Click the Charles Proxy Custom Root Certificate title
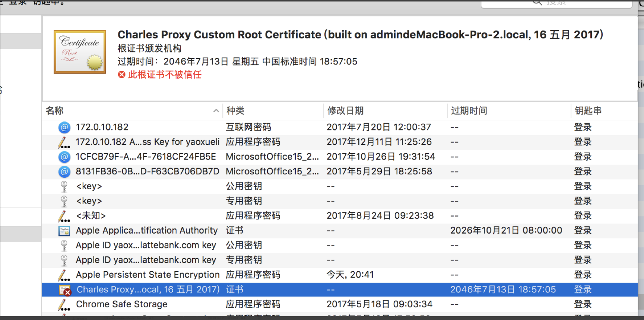 pos(361,35)
